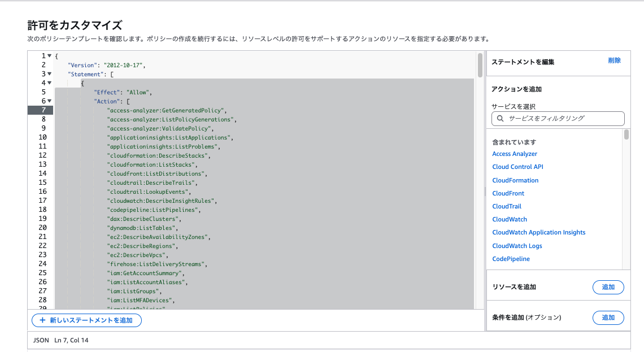Choose CloudFormation from included services
Image resolution: width=644 pixels, height=352 pixels.
point(515,180)
